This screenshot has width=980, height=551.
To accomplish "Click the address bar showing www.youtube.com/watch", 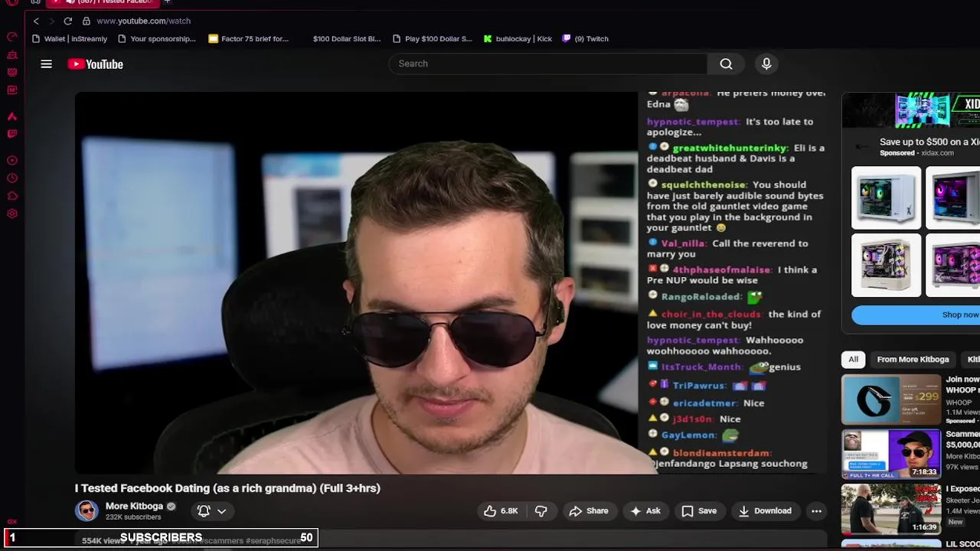I will [144, 21].
